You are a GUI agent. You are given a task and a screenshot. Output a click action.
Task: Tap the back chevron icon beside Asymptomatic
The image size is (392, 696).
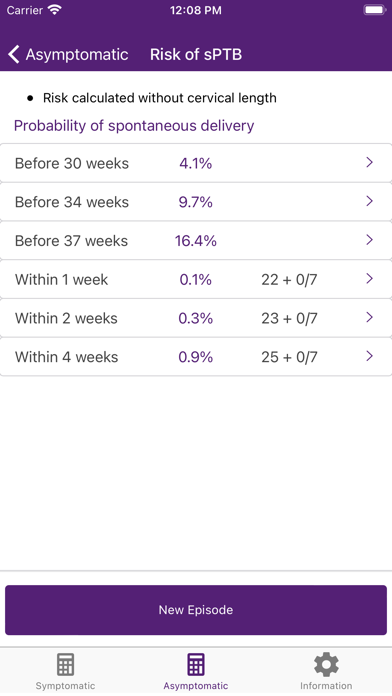tap(14, 55)
